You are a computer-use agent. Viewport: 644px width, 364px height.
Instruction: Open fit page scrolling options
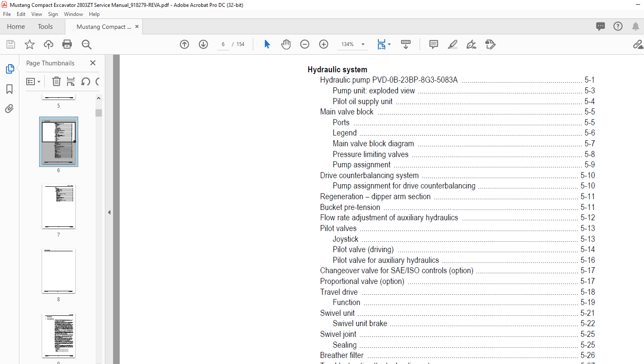tap(384, 44)
